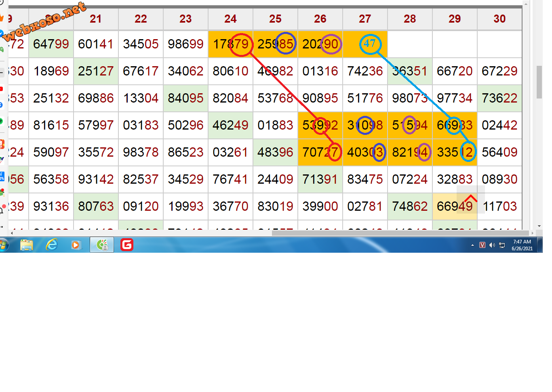The width and height of the screenshot is (552, 392).
Task: Click the vertical scrollbar thumb
Action: 539,82
